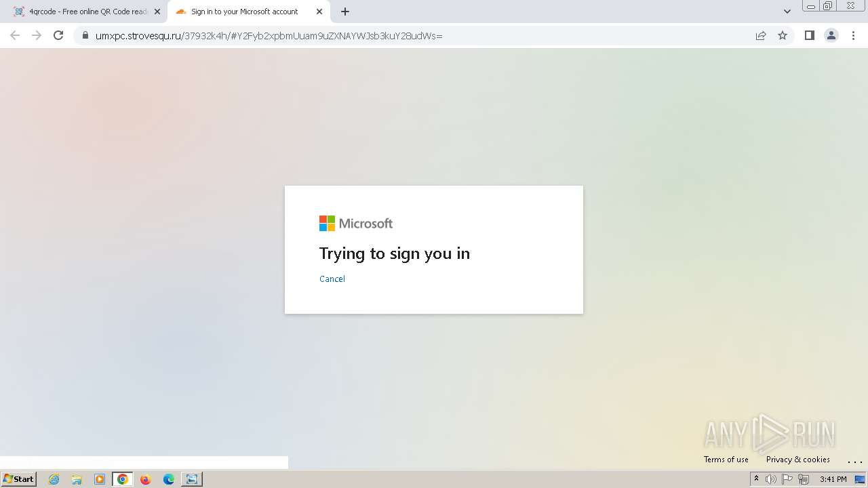Click the Chrome taskbar icon
This screenshot has height=488, width=868.
point(123,479)
